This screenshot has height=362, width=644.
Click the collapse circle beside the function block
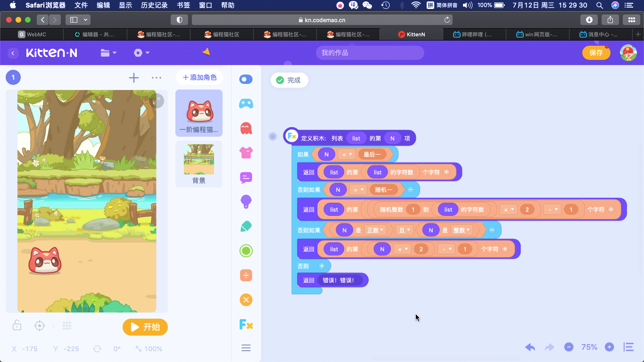(272, 137)
